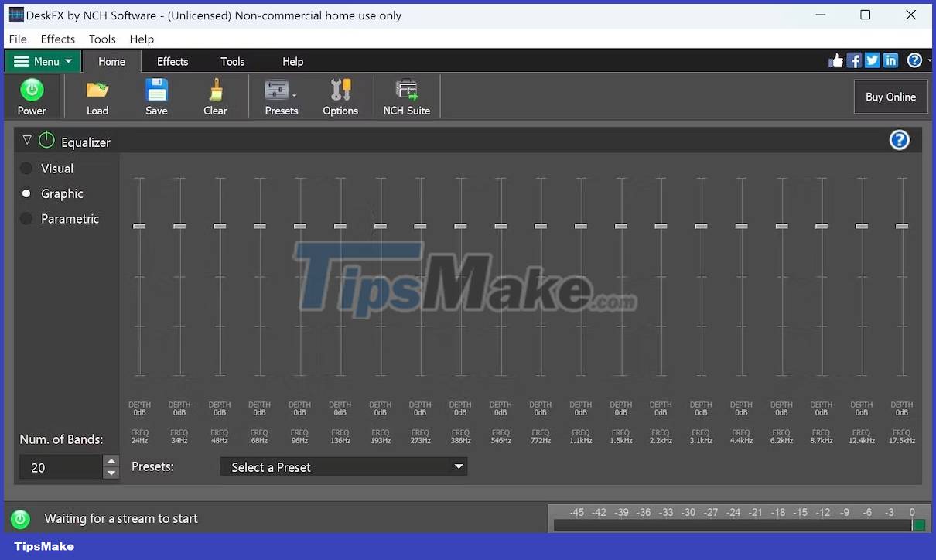Toggle the green Equalizer power button
The height and width of the screenshot is (560, 936).
(x=46, y=141)
